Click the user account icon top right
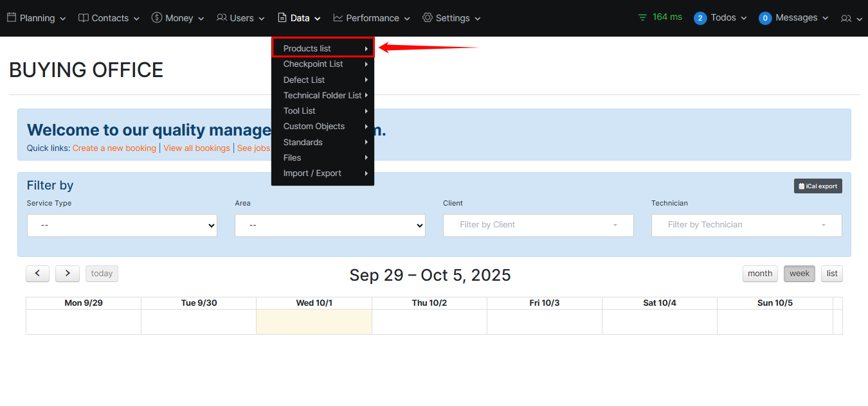Image resolution: width=868 pixels, height=406 pixels. 851,19
